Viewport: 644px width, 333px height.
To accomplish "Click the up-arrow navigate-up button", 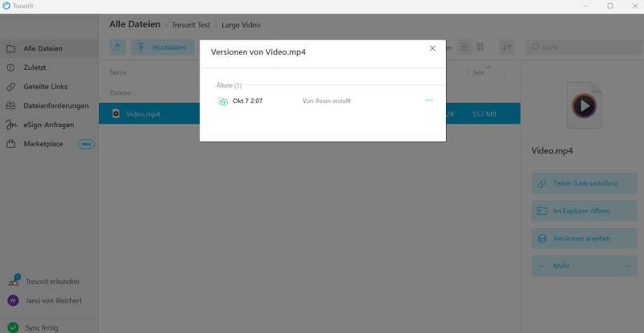I will point(118,47).
